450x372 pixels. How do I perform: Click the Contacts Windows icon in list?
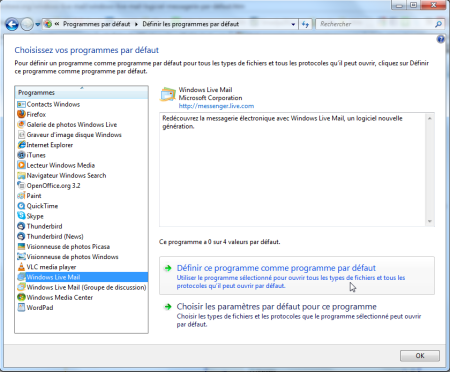[x=21, y=104]
